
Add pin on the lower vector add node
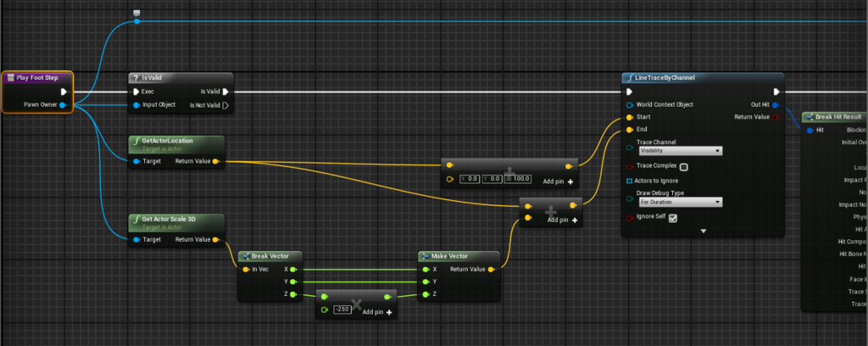tap(563, 220)
